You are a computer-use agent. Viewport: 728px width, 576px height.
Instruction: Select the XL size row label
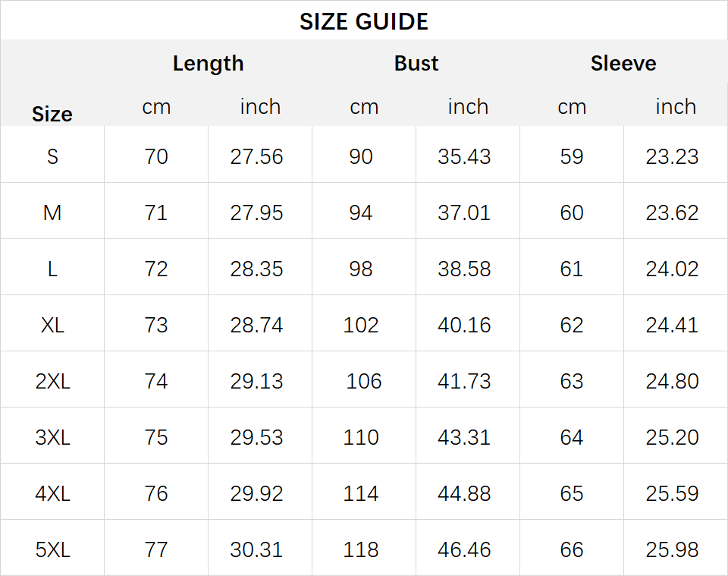tap(52, 325)
